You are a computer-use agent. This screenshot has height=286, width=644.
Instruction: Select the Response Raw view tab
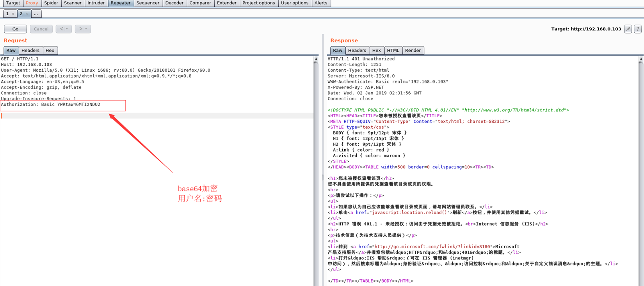coord(338,50)
